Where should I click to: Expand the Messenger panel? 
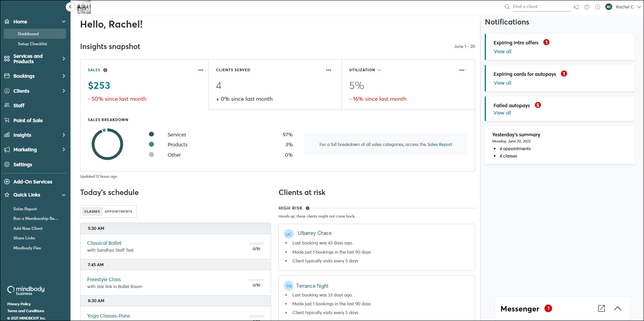[618, 308]
